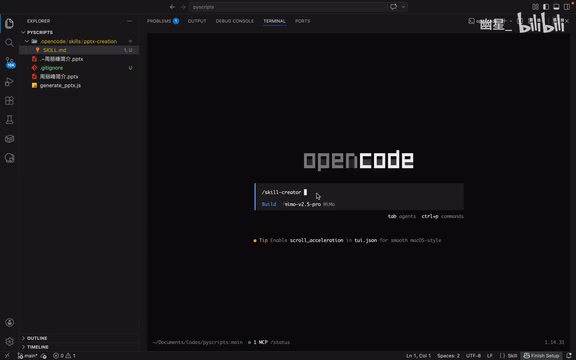This screenshot has height=360, width=576.
Task: Go forward with the navigation arrow
Action: (x=183, y=7)
